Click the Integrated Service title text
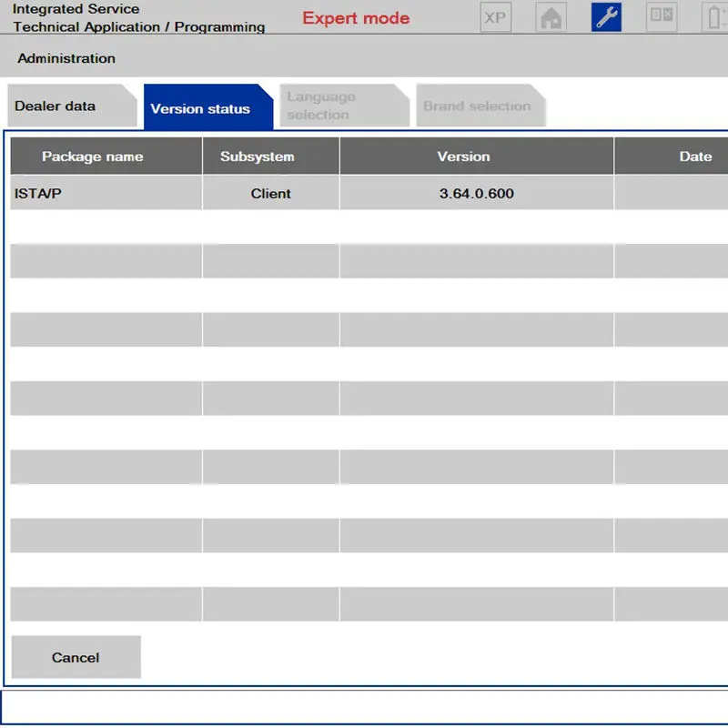 76,8
